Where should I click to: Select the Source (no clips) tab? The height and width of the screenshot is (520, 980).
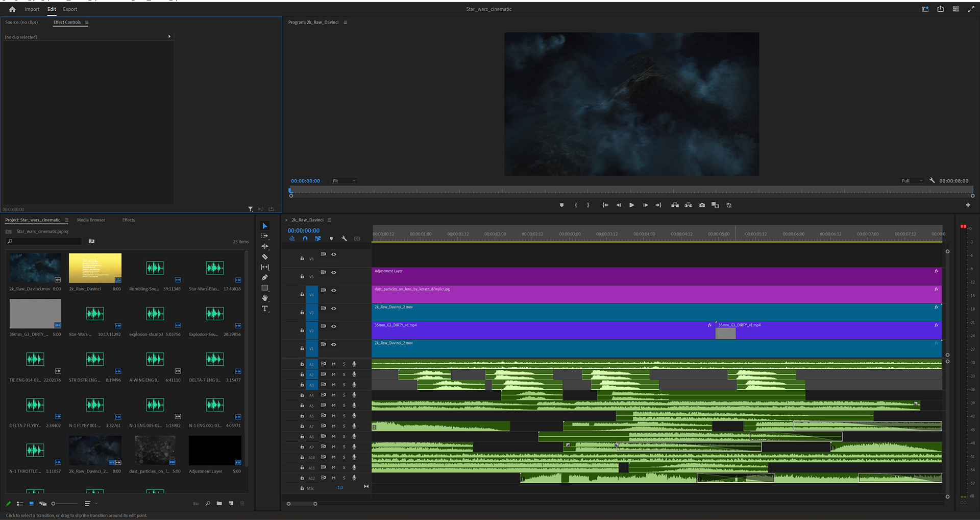coord(21,22)
